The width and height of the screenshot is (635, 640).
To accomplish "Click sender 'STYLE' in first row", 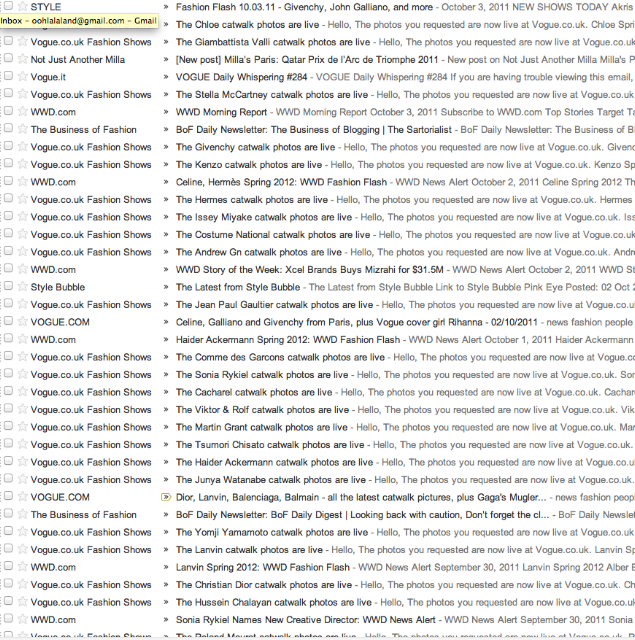I will [x=46, y=7].
